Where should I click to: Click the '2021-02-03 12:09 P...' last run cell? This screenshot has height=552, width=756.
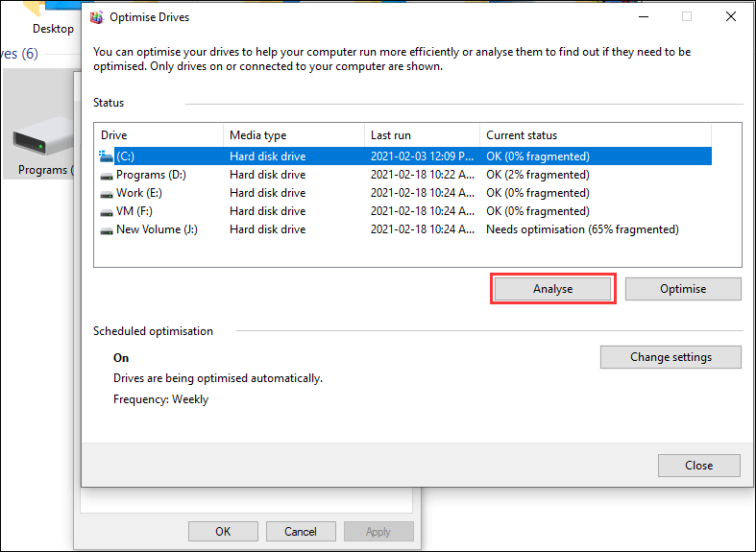[x=422, y=156]
